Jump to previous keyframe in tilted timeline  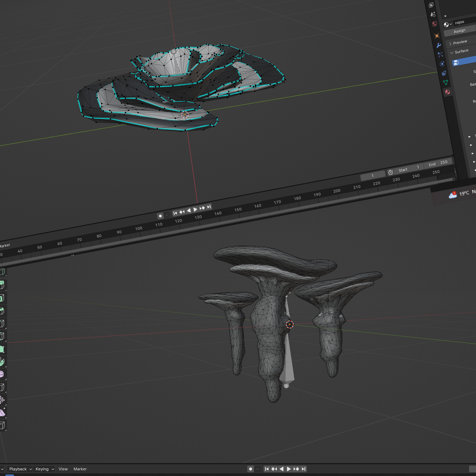182,212
